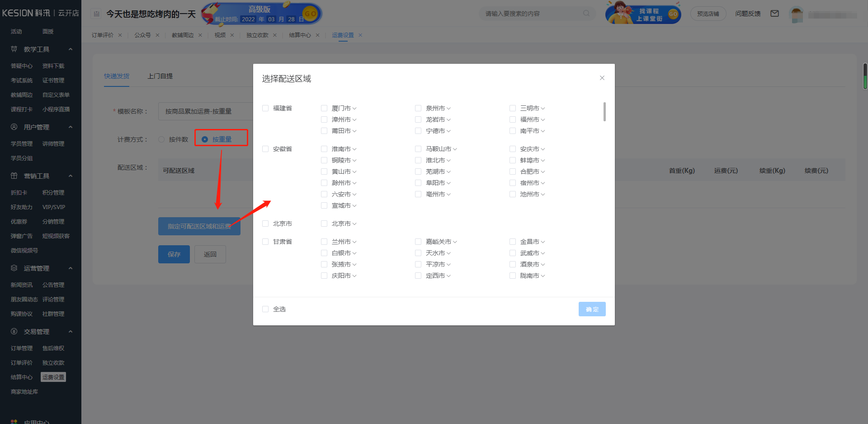
Task: Click the 营销工具 gift icon
Action: coord(14,176)
